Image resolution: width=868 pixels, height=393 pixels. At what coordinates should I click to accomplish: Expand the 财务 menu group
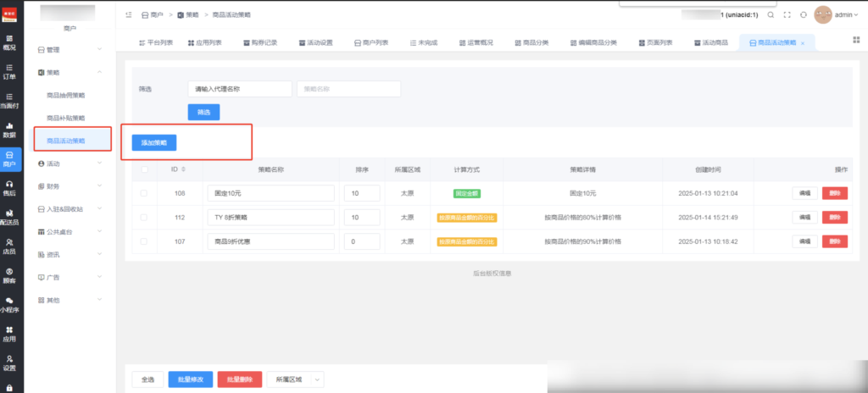click(x=70, y=186)
